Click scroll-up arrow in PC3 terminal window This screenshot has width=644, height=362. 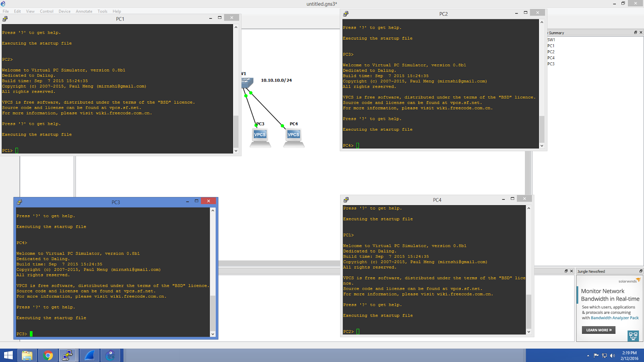pyautogui.click(x=213, y=210)
